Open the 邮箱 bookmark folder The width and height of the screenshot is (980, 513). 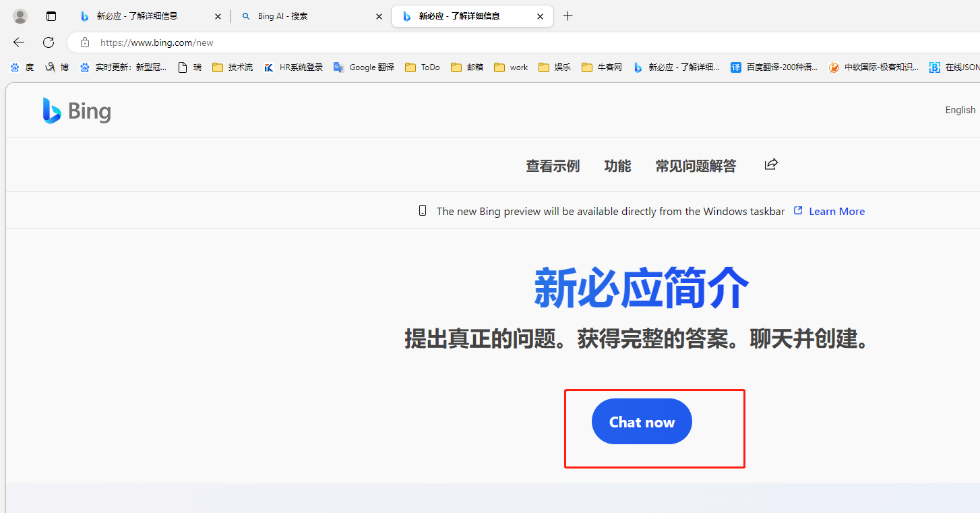click(x=467, y=67)
